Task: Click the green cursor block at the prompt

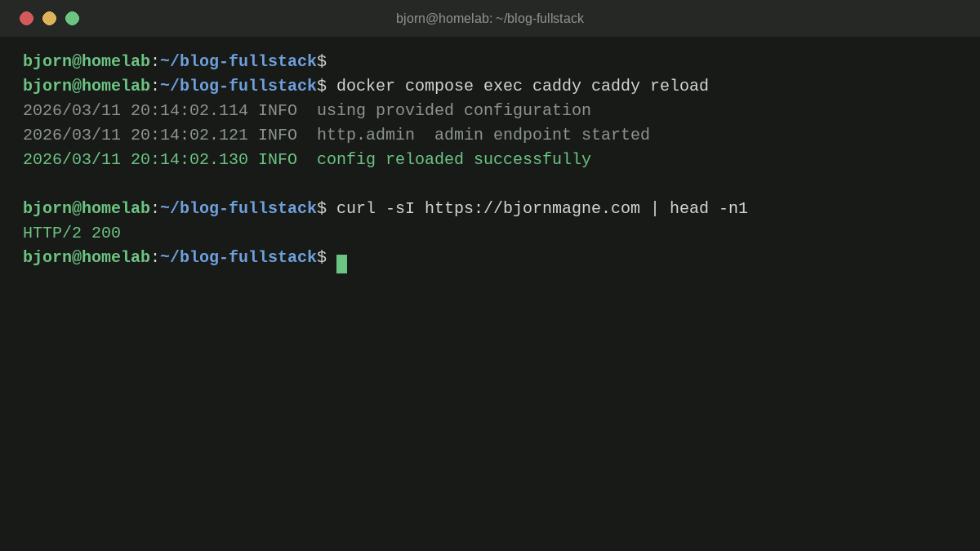Action: 341,264
